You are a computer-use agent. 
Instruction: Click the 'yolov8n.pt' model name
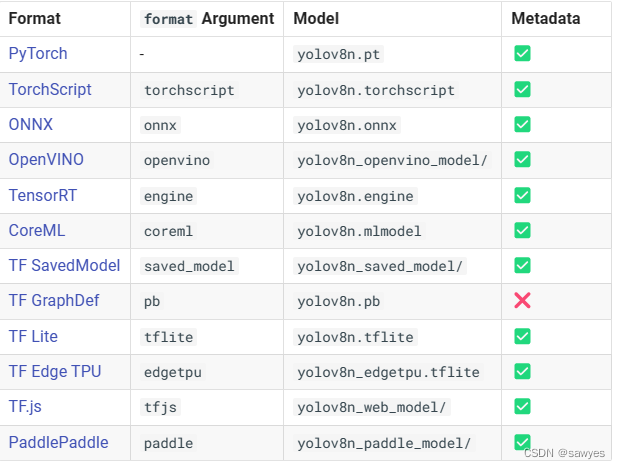338,55
